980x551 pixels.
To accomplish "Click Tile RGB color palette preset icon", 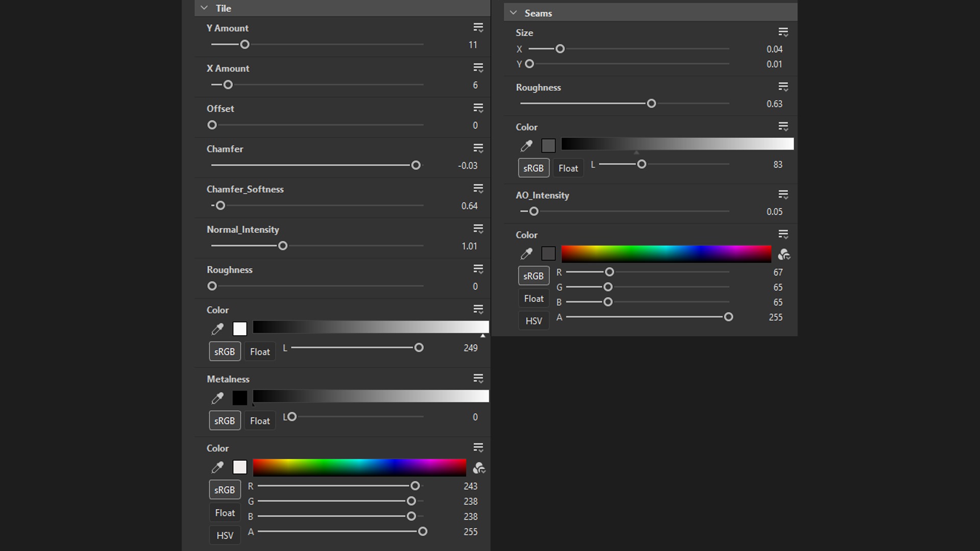I will (x=479, y=468).
